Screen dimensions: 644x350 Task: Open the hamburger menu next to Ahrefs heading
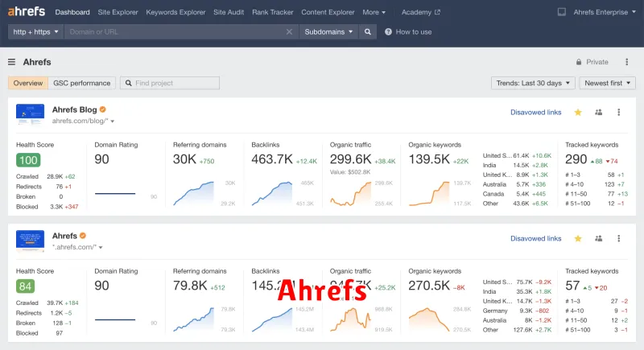coord(12,62)
